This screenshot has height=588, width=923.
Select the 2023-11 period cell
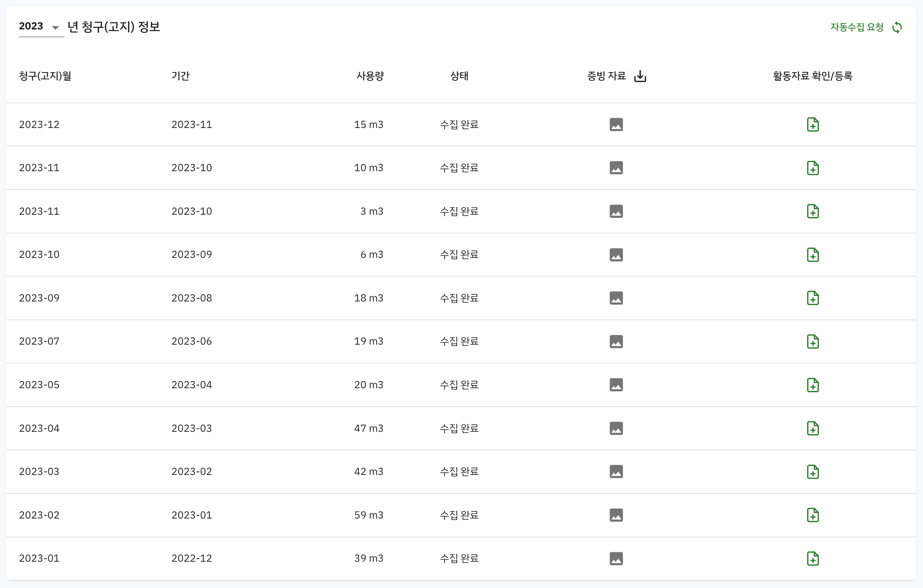pyautogui.click(x=192, y=125)
